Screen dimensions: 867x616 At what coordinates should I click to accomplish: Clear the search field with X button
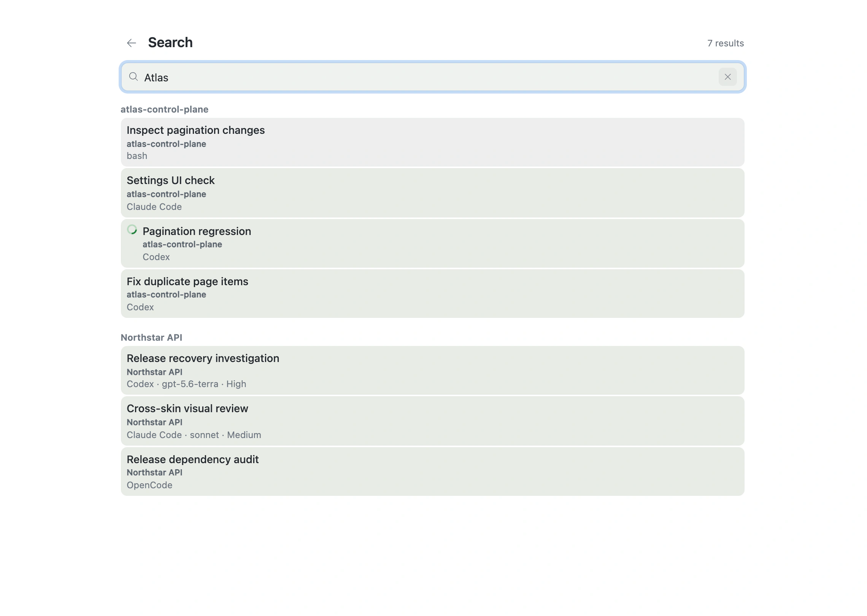(x=727, y=77)
